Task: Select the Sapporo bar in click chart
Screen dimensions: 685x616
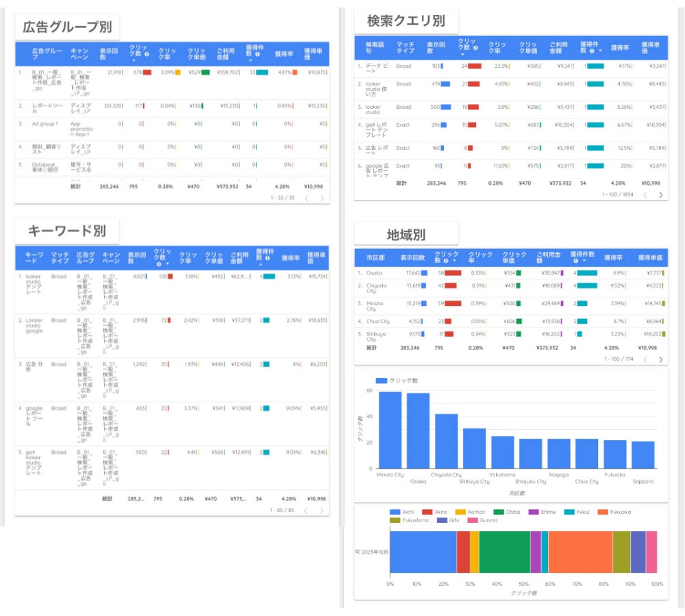Action: (x=643, y=455)
